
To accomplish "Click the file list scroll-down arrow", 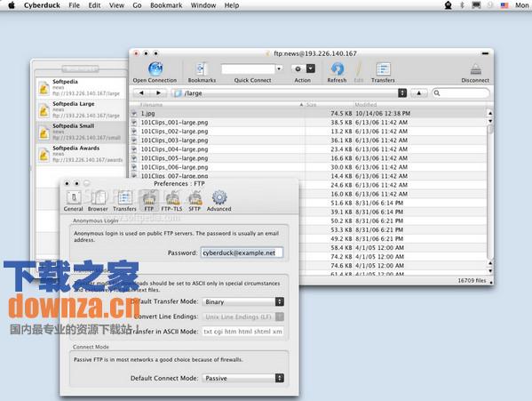I will coord(490,270).
